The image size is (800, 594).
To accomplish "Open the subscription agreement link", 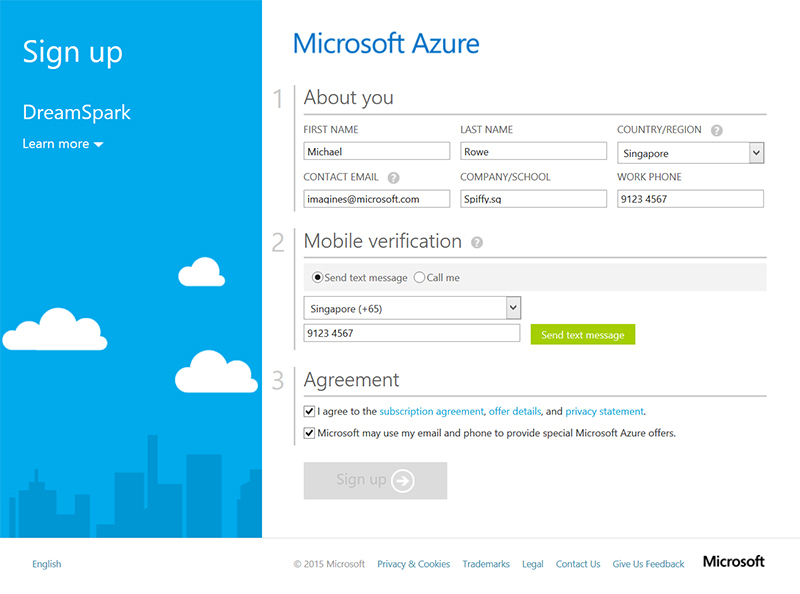I will (x=431, y=411).
